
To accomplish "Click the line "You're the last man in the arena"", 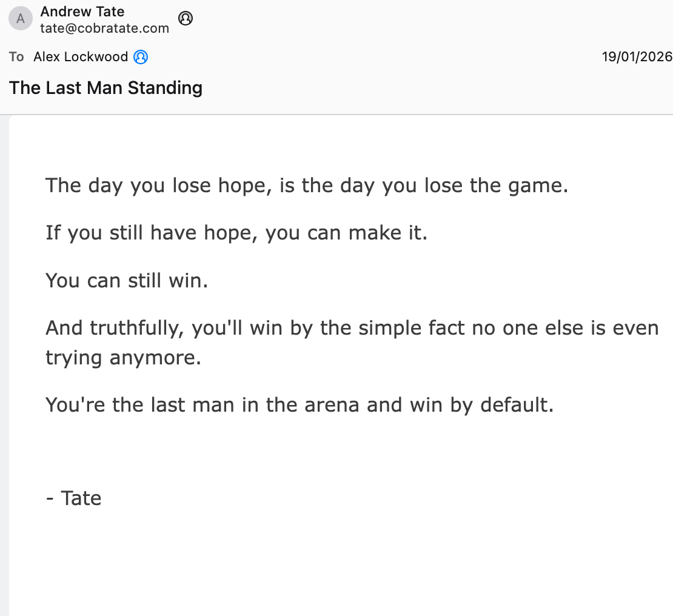I will [x=300, y=404].
